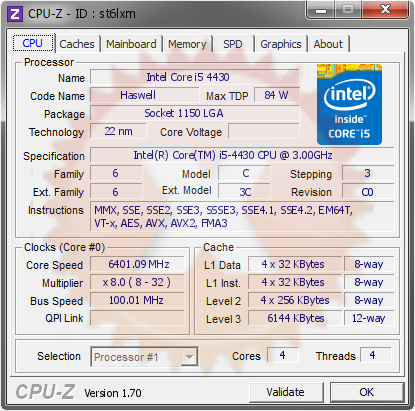This screenshot has width=415, height=411.
Task: Click the Level 2 size 4 x 256 KBytes
Action: 295,301
